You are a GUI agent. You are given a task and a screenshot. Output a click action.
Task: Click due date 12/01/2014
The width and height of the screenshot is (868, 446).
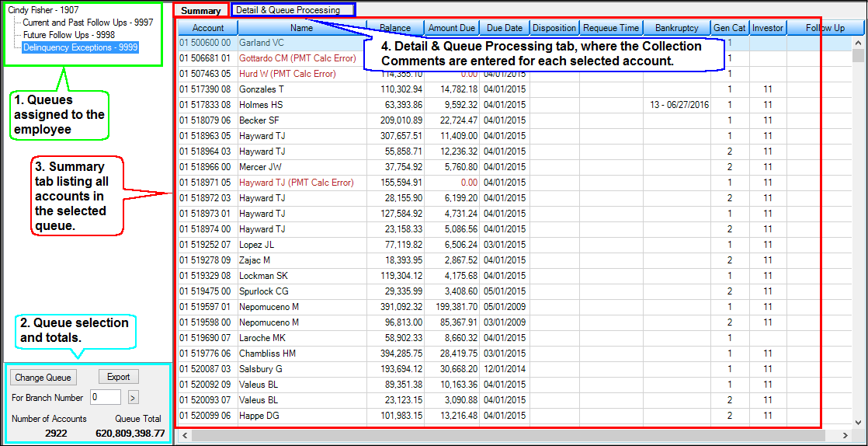pyautogui.click(x=503, y=368)
